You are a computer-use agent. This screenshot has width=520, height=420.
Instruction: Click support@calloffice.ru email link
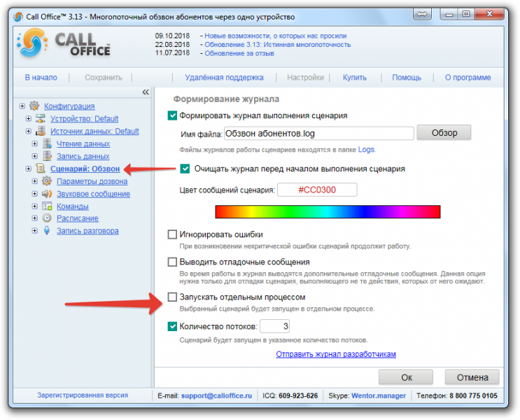point(216,395)
